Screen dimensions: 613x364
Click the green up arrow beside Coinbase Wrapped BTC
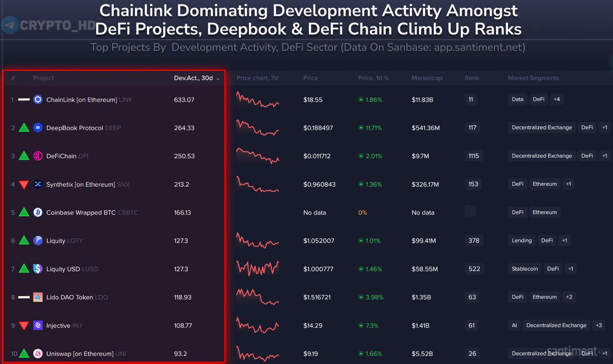(24, 212)
